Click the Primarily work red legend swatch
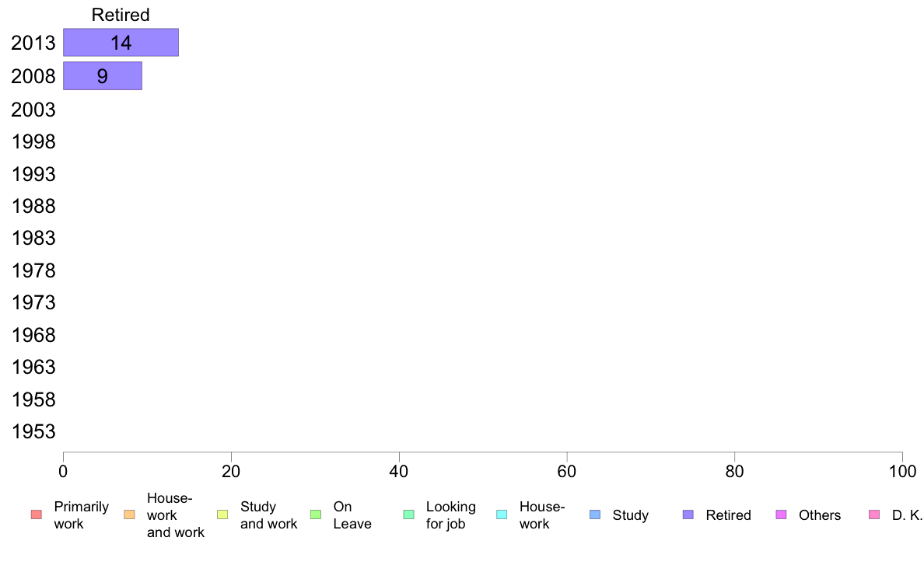Viewport: 924px width, 572px height. pyautogui.click(x=36, y=514)
